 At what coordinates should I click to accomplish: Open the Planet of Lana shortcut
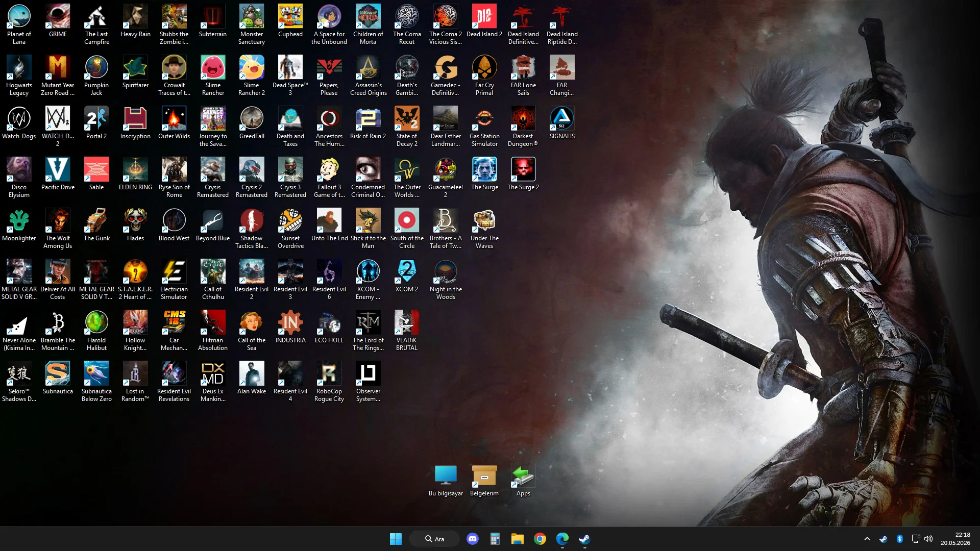click(x=19, y=24)
